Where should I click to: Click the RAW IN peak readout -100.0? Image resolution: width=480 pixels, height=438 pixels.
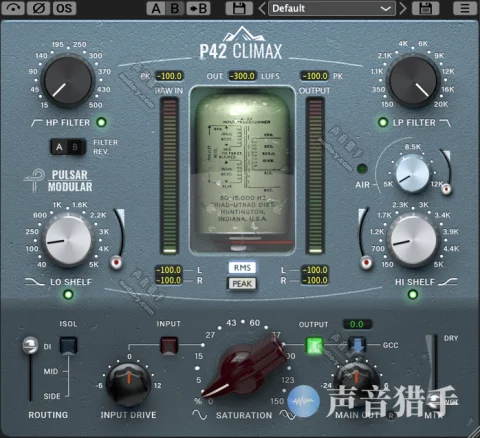pos(169,76)
